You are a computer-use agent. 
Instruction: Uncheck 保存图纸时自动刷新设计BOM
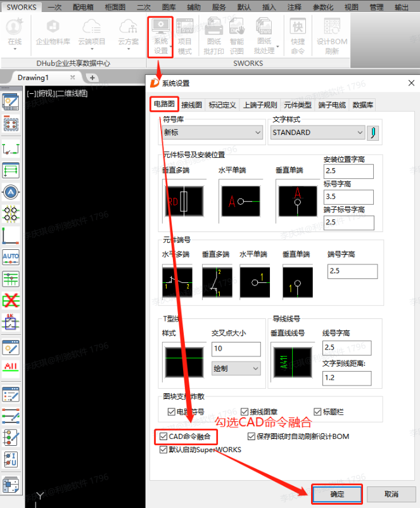tap(251, 436)
